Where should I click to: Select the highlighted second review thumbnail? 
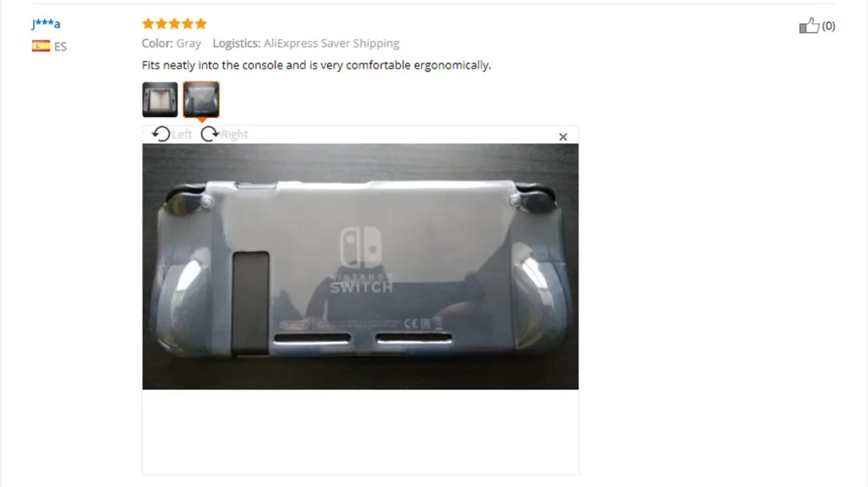pyautogui.click(x=201, y=100)
